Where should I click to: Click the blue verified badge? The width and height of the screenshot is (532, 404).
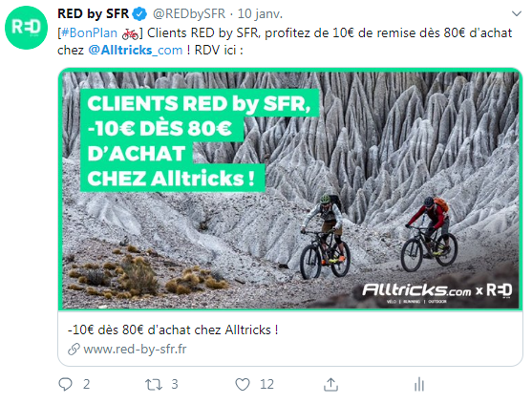139,14
